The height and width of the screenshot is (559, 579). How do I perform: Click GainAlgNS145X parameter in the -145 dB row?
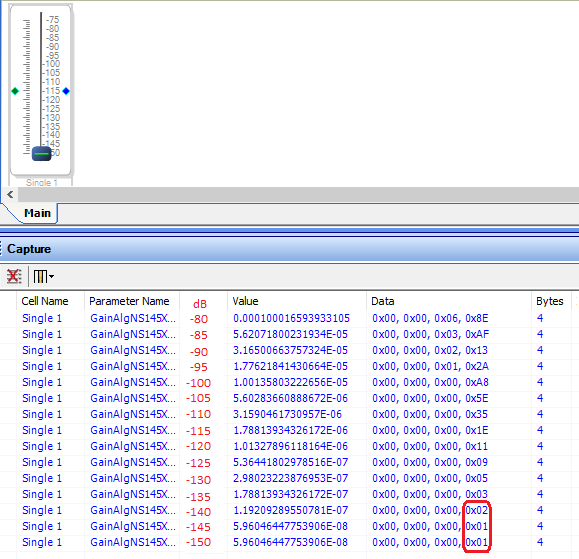(133, 527)
